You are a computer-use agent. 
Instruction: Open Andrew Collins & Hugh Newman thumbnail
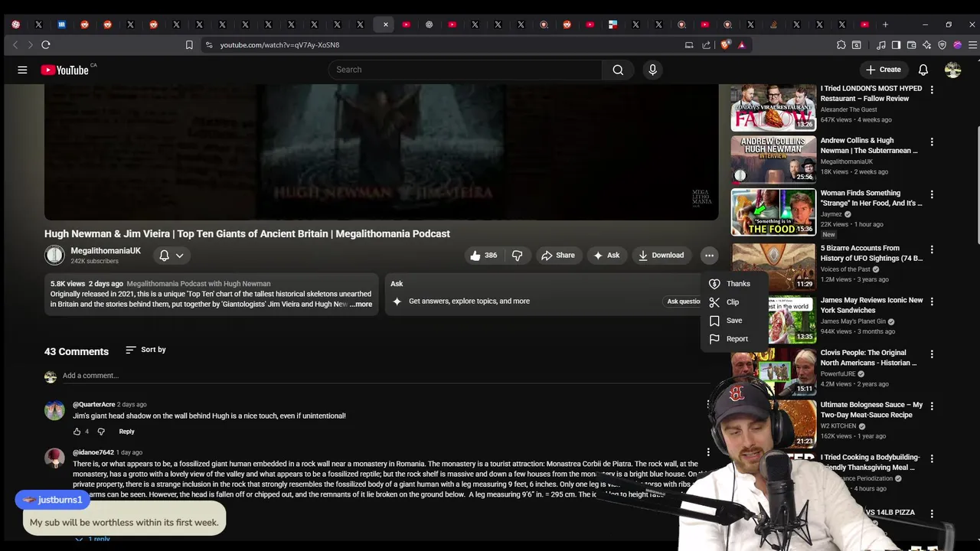(x=773, y=160)
